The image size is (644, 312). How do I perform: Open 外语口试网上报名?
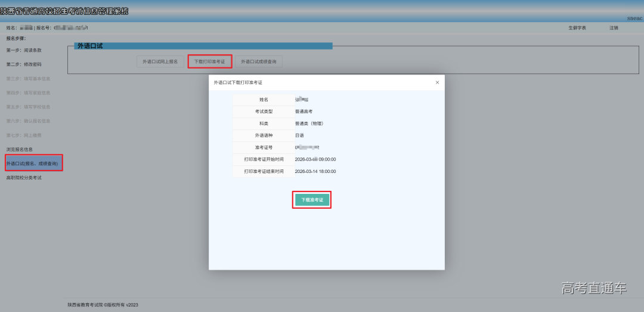point(160,61)
